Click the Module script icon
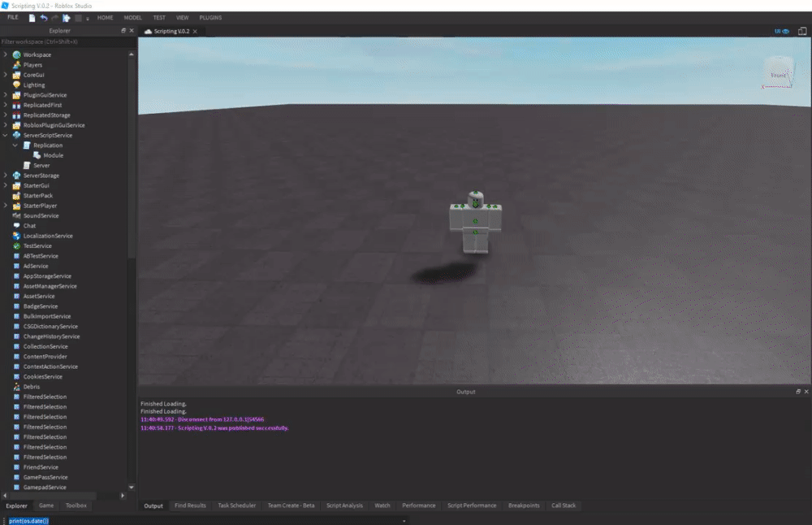812x525 pixels. tap(37, 155)
